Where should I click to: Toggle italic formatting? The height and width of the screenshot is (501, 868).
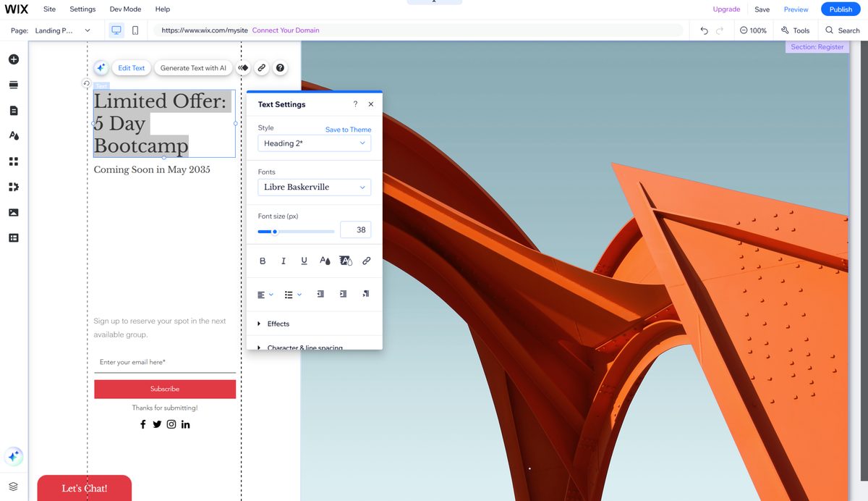click(x=284, y=261)
